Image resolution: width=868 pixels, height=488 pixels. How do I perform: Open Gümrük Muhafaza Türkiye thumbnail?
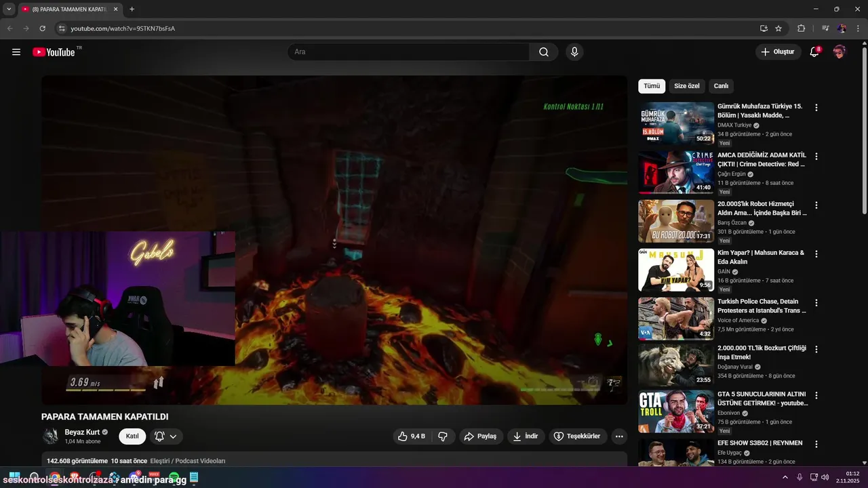pos(676,123)
